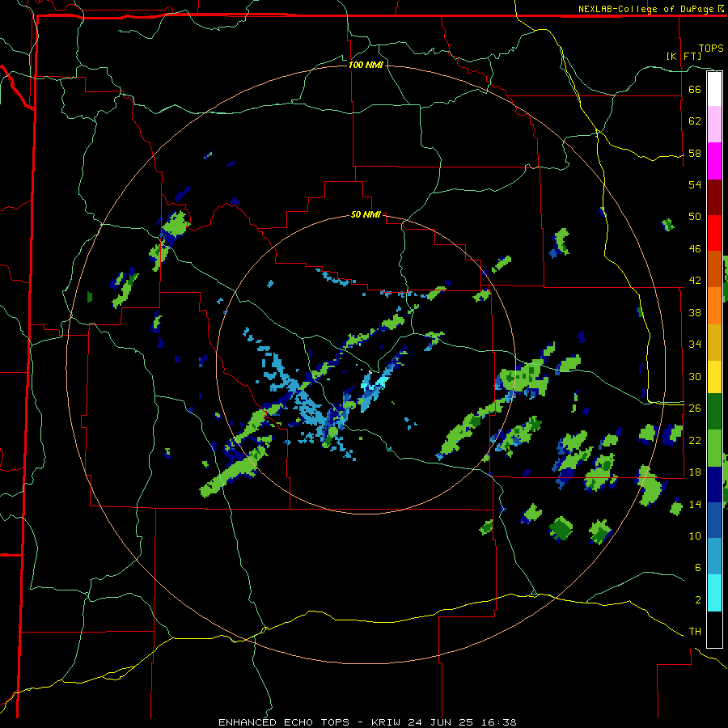
Task: Click the yellow legend swatch
Action: click(714, 377)
